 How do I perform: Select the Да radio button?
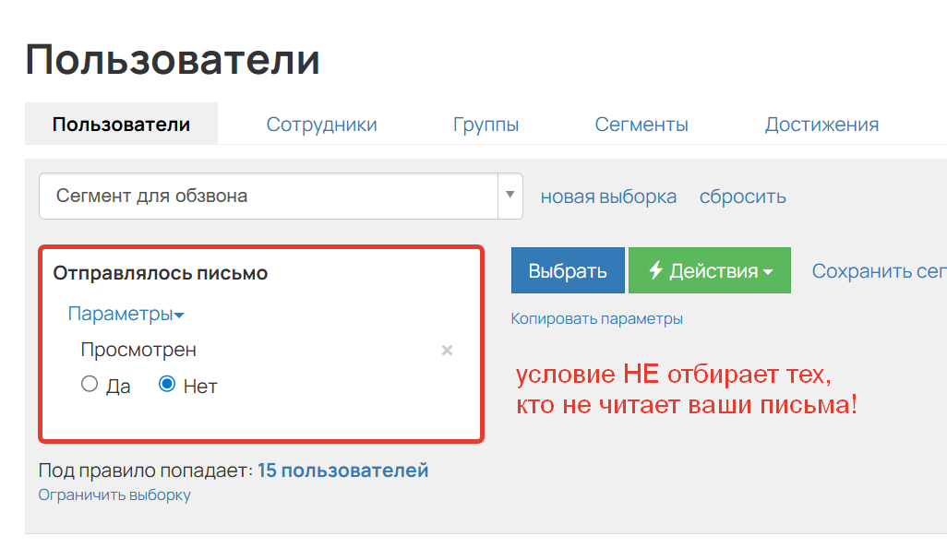pyautogui.click(x=90, y=385)
